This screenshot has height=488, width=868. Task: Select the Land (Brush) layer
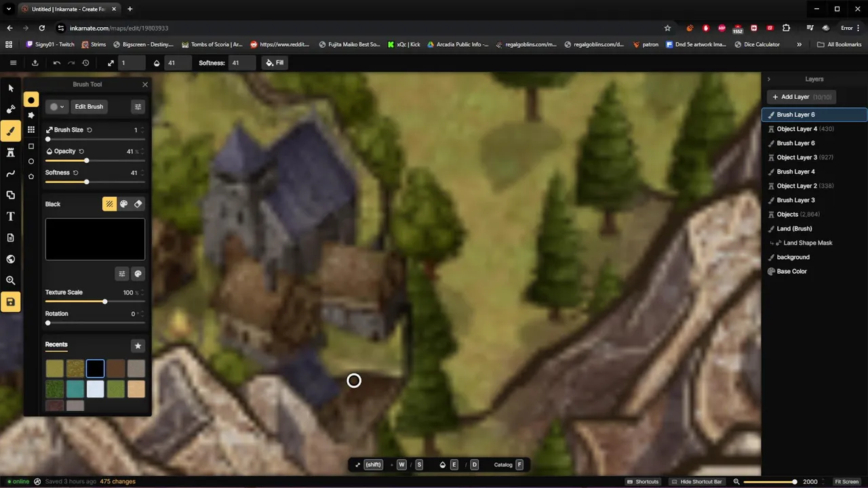coord(814,228)
